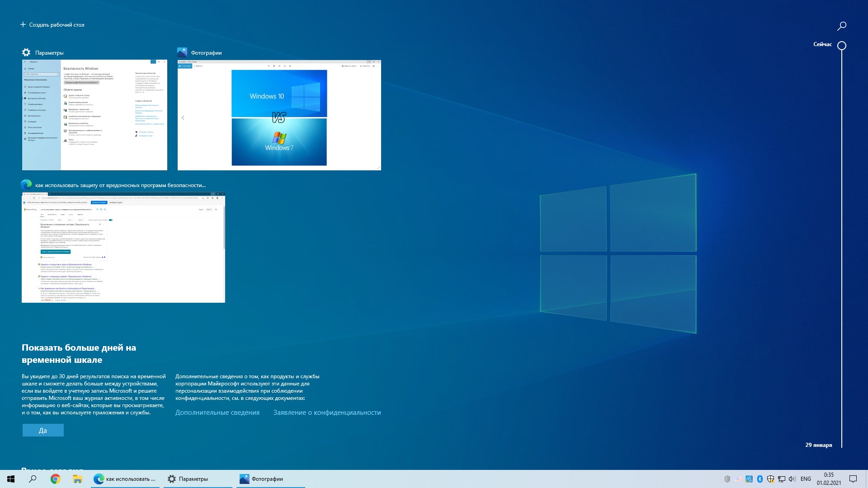Click Создать рабочий стол
This screenshot has width=868, height=488.
point(52,25)
